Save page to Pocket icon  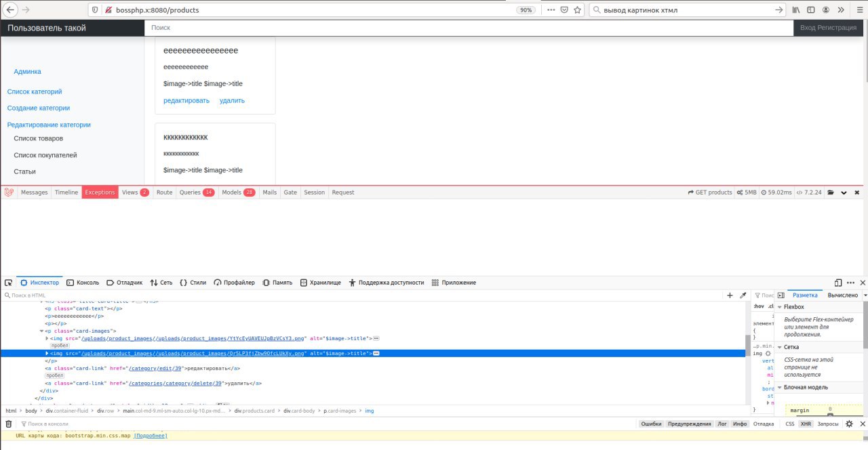point(564,10)
